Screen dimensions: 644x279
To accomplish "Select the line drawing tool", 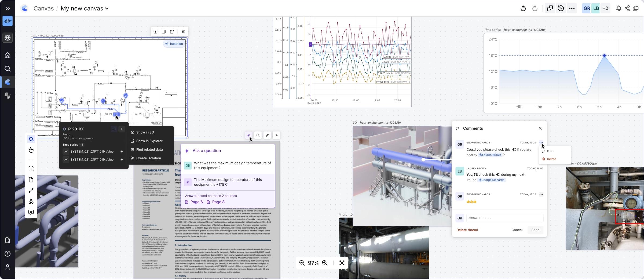I will 31,190.
